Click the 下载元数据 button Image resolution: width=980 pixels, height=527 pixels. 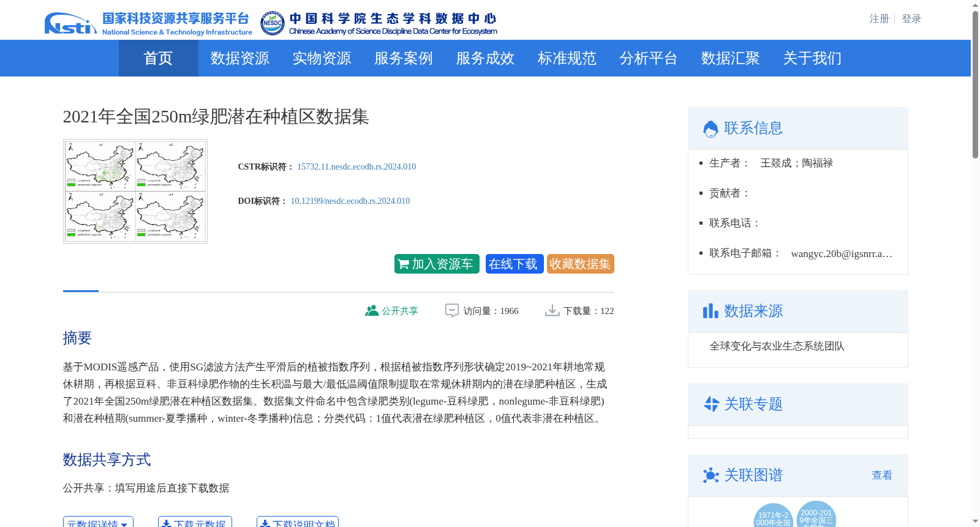[x=195, y=522]
